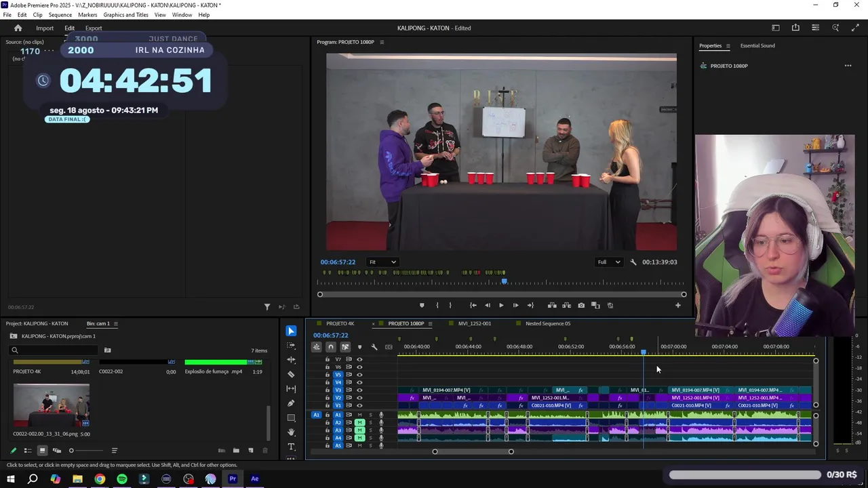868x488 pixels.
Task: Toggle visibility of track V7
Action: (359, 359)
